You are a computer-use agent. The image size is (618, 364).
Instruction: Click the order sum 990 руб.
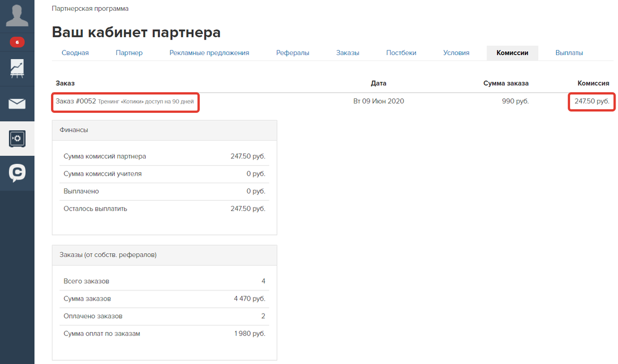[516, 101]
